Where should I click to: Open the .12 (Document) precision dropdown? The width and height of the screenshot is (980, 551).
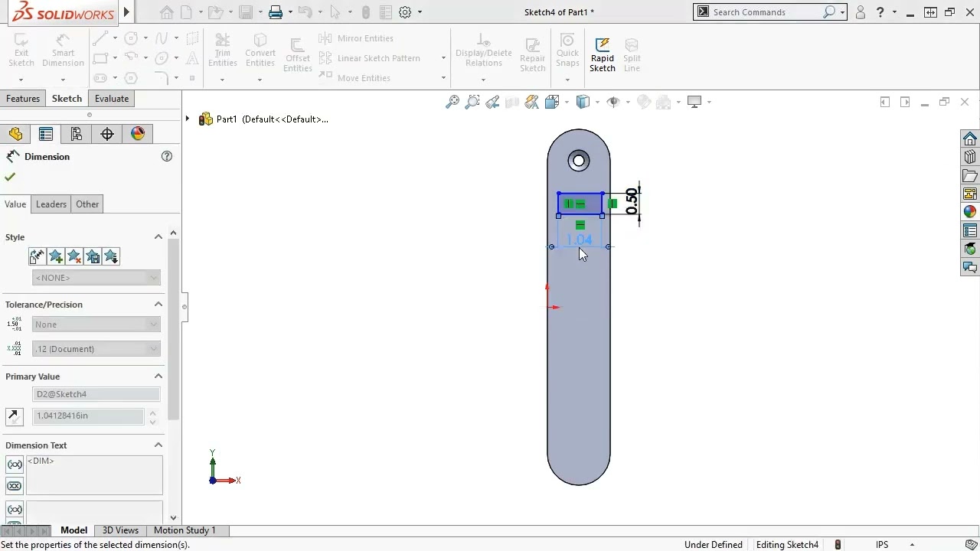coord(96,349)
